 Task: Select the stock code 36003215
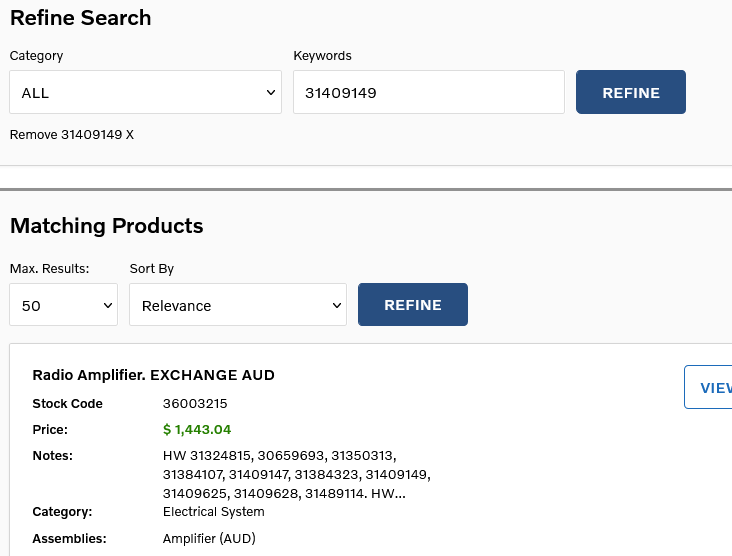[x=195, y=404]
